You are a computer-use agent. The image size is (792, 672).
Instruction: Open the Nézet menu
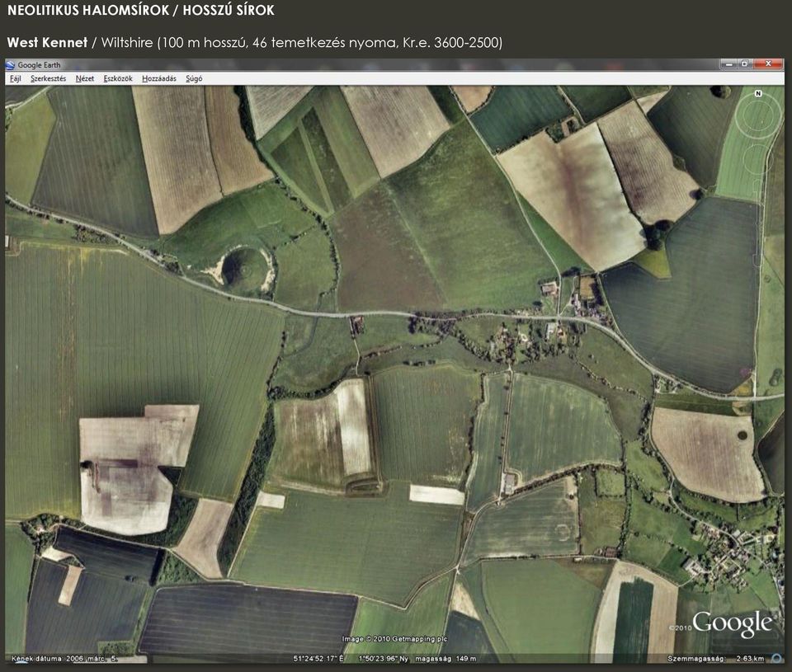[x=85, y=79]
